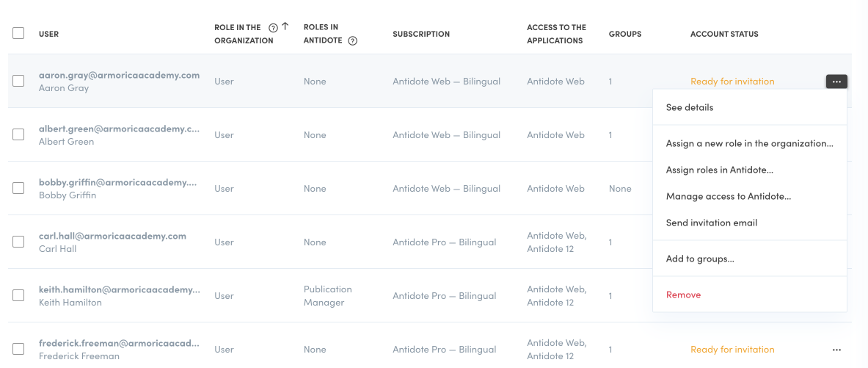Open three-dot menu for Frederick Freeman
Viewport: 868px width, 368px height.
pyautogui.click(x=836, y=350)
